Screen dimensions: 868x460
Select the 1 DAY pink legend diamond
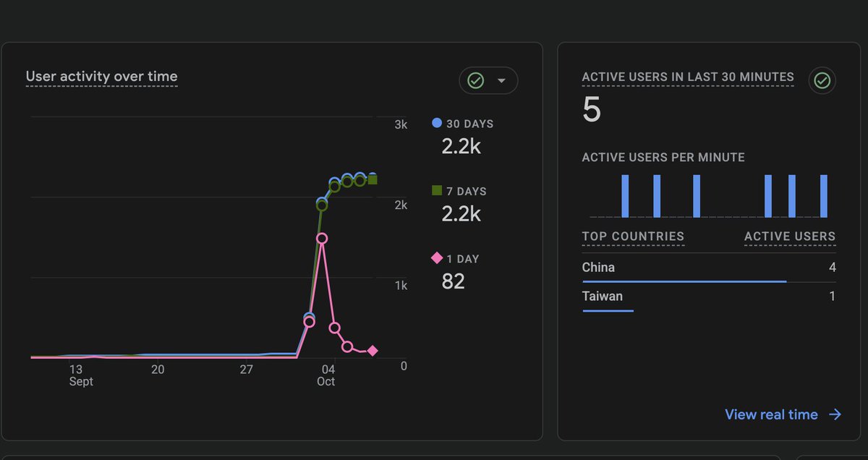click(x=437, y=258)
